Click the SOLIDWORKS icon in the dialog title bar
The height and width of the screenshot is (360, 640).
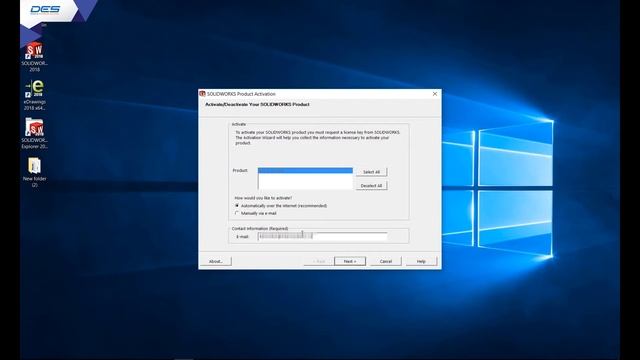202,94
